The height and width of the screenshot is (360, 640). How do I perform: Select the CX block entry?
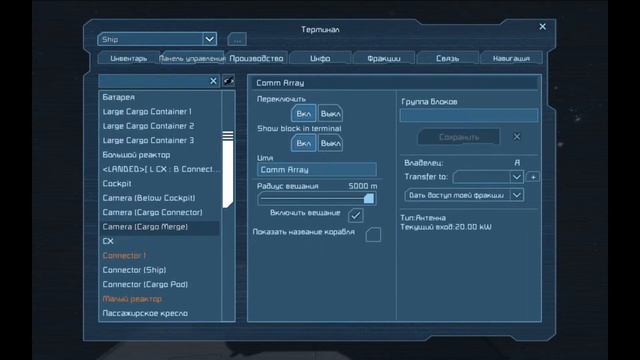(x=159, y=241)
